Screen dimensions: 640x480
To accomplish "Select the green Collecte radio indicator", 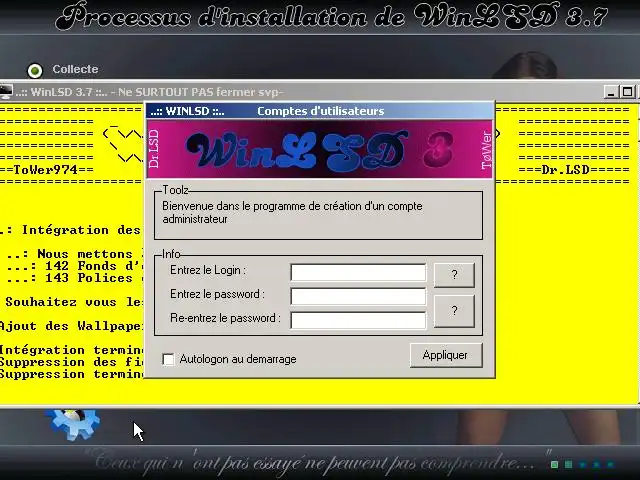I will 35,70.
